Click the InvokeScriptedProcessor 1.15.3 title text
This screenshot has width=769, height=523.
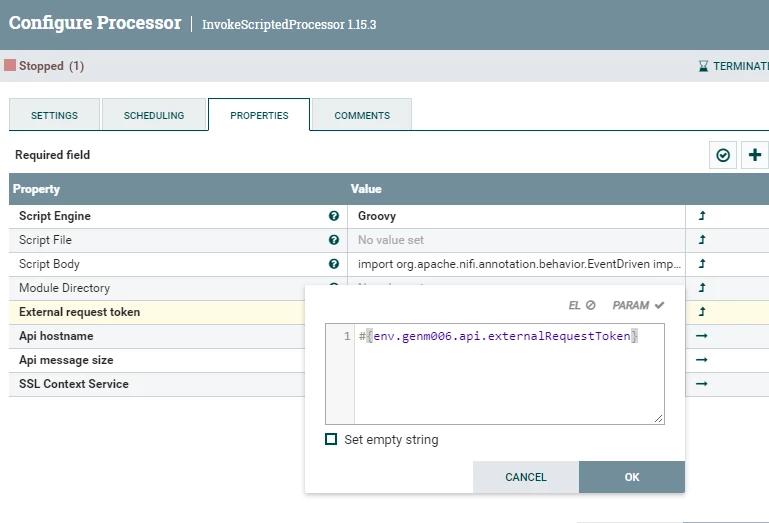289,25
